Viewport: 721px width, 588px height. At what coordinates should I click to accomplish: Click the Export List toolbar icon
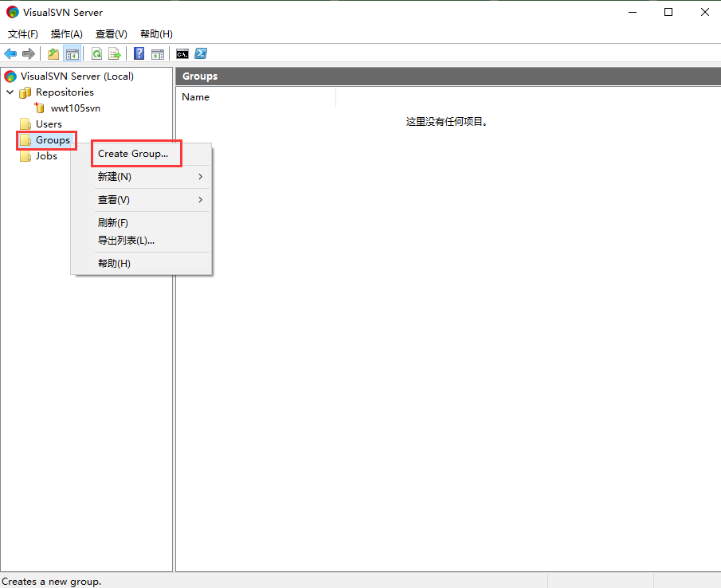(115, 54)
